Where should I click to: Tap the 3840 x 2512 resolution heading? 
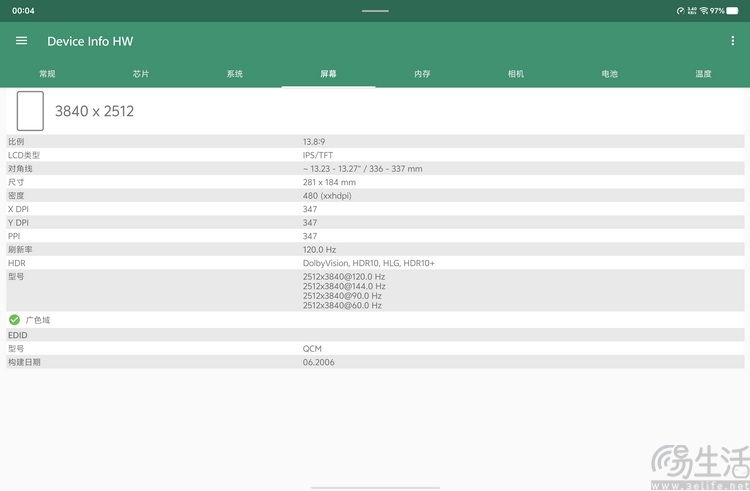click(94, 111)
